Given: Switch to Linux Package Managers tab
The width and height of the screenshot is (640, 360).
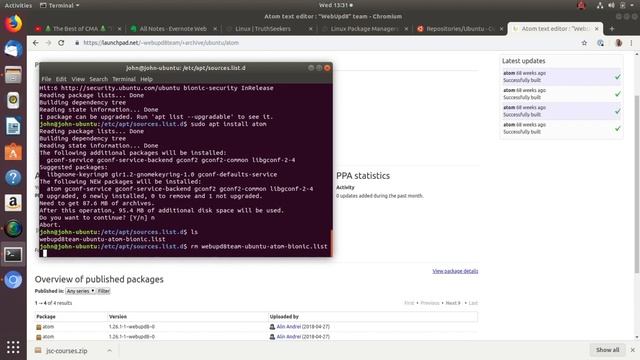Looking at the screenshot, I should [x=363, y=29].
